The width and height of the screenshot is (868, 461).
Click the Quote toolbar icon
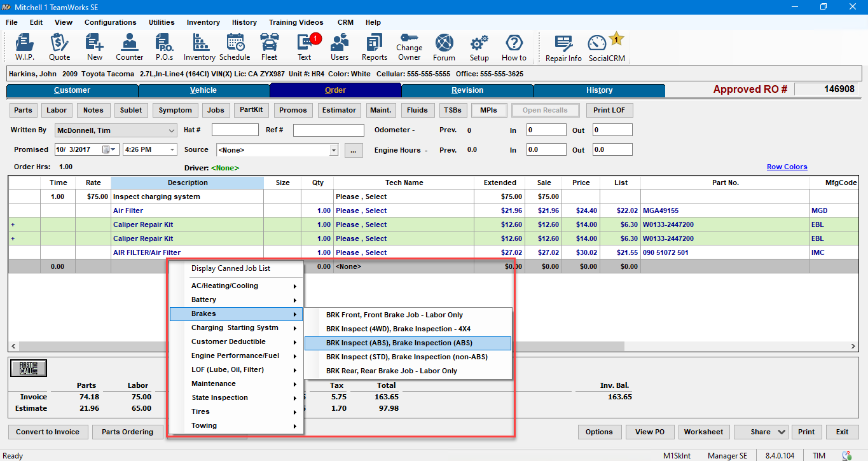click(x=60, y=47)
